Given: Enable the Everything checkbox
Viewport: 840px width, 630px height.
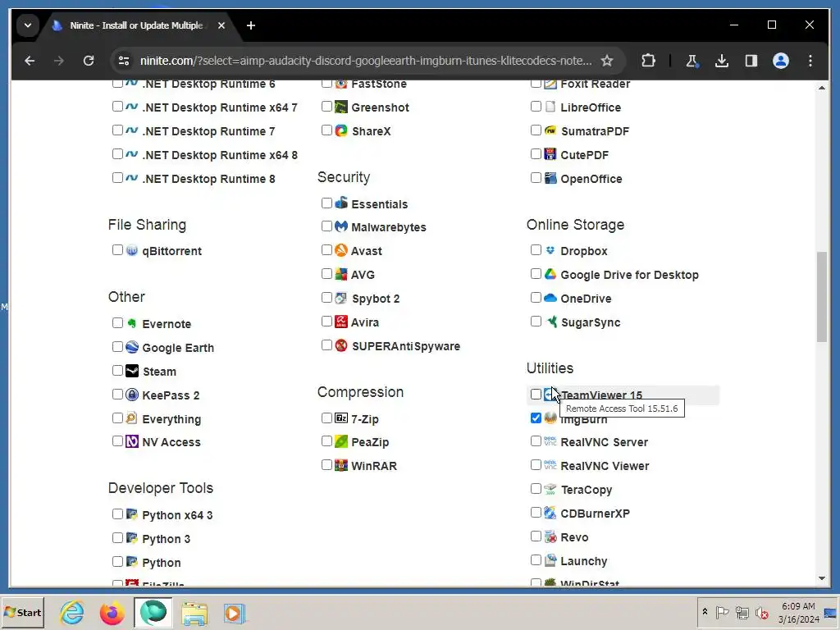Looking at the screenshot, I should coord(117,418).
